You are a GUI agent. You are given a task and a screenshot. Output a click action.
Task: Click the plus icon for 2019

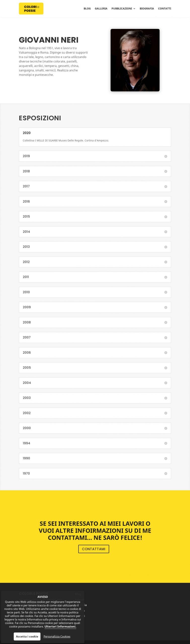(x=166, y=156)
